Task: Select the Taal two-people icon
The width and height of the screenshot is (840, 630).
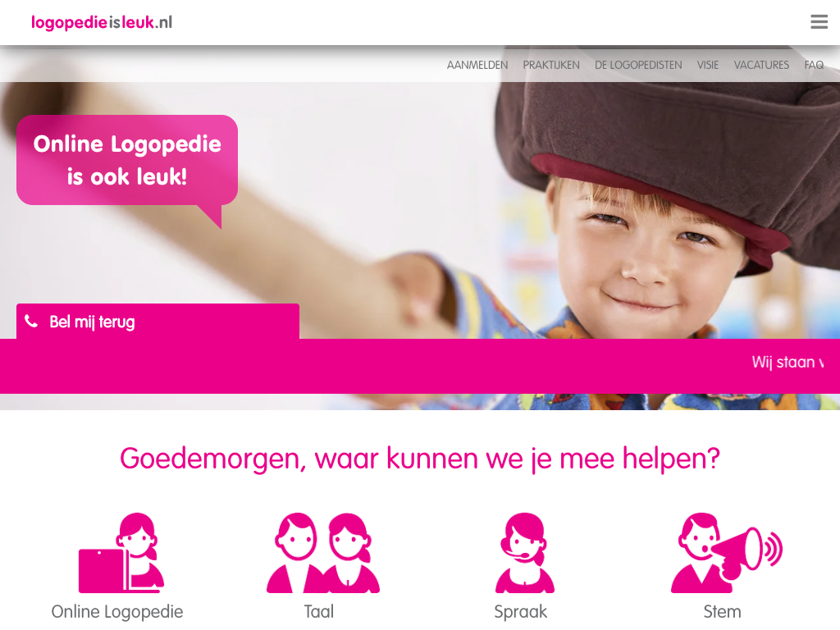Action: coord(323,553)
